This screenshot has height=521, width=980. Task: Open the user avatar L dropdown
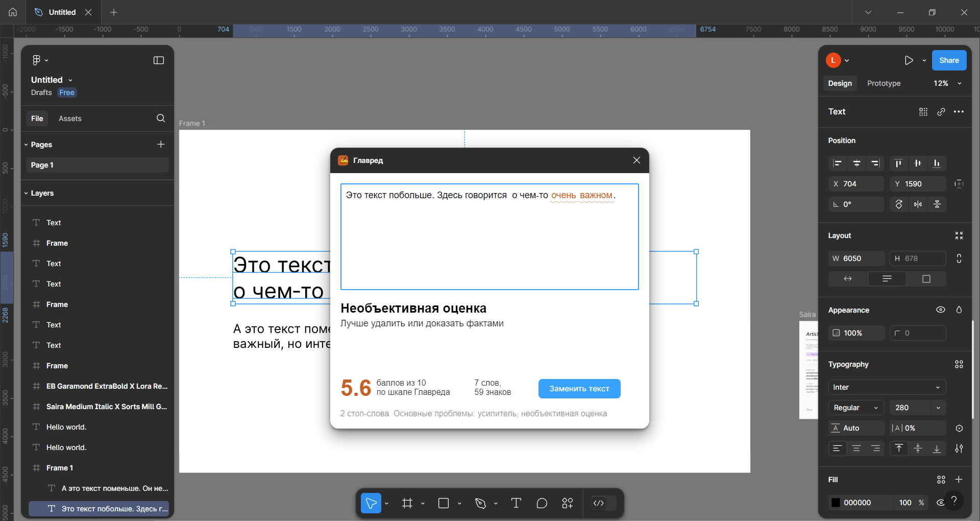838,60
